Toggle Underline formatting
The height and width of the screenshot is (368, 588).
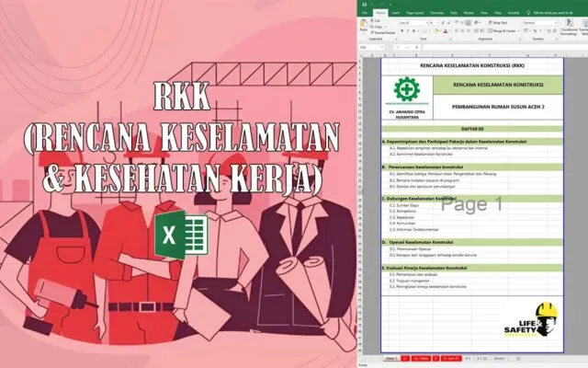(x=413, y=30)
